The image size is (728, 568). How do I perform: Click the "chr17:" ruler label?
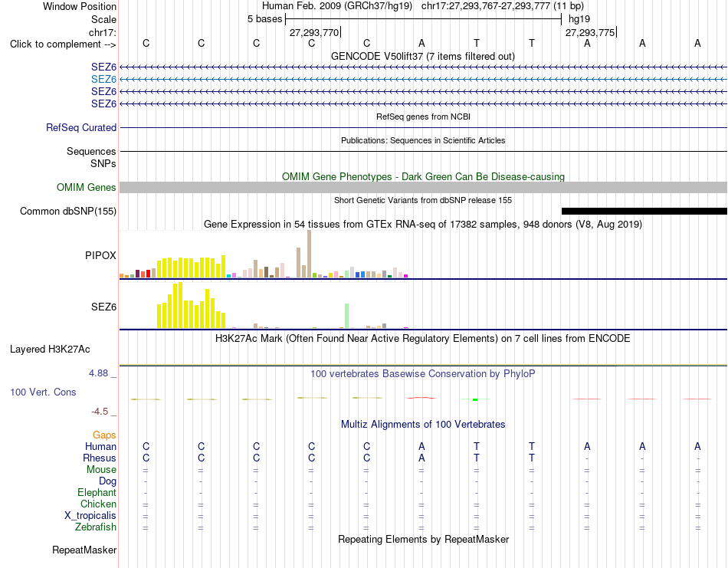103,32
